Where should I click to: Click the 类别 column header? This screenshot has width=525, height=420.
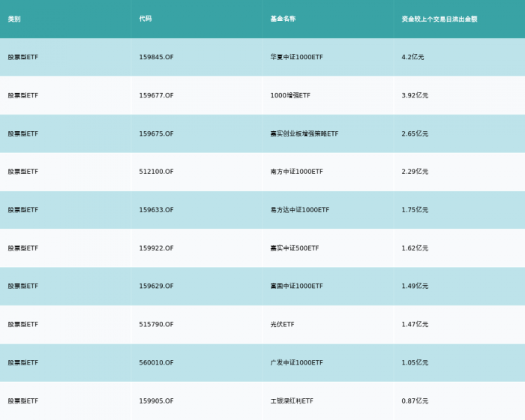point(14,19)
